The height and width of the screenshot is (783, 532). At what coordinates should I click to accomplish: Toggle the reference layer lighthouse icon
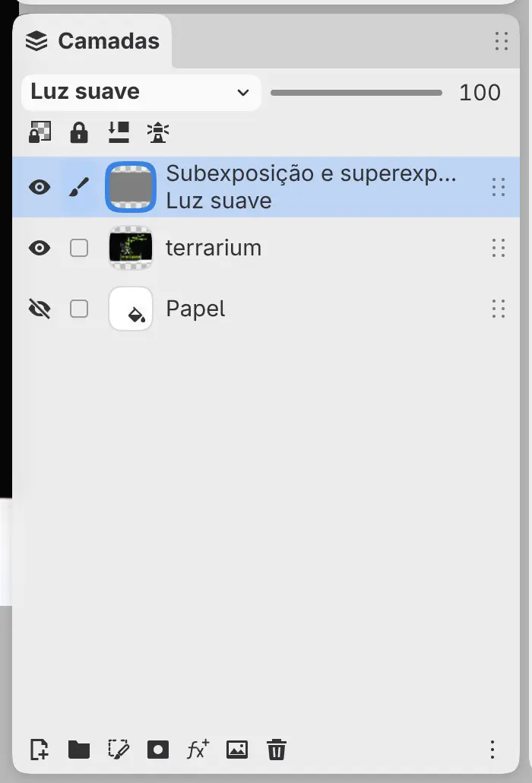(158, 132)
